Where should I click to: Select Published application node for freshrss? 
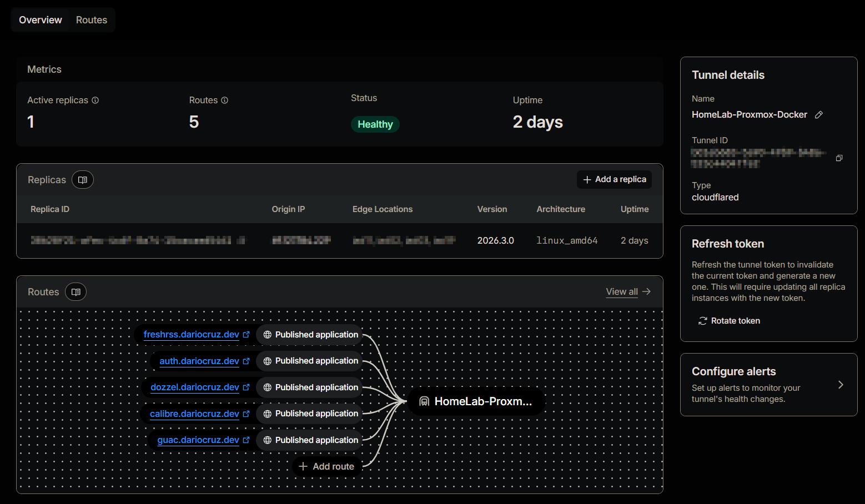pos(310,335)
